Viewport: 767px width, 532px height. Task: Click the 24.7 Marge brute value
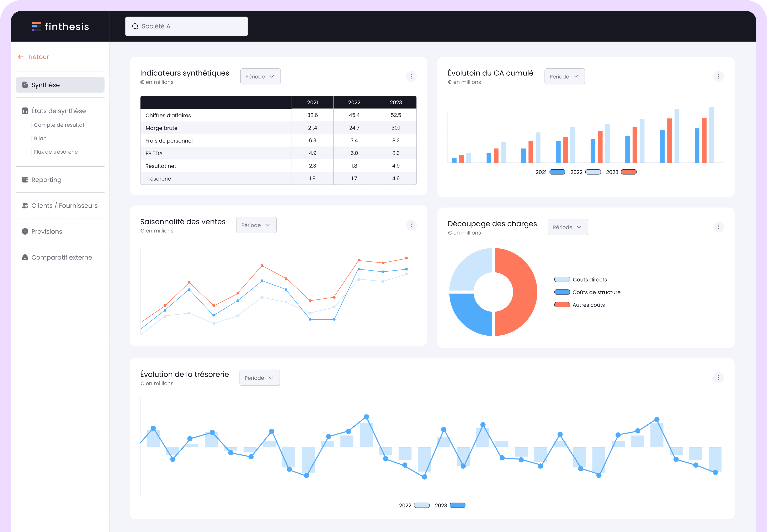[x=354, y=128]
